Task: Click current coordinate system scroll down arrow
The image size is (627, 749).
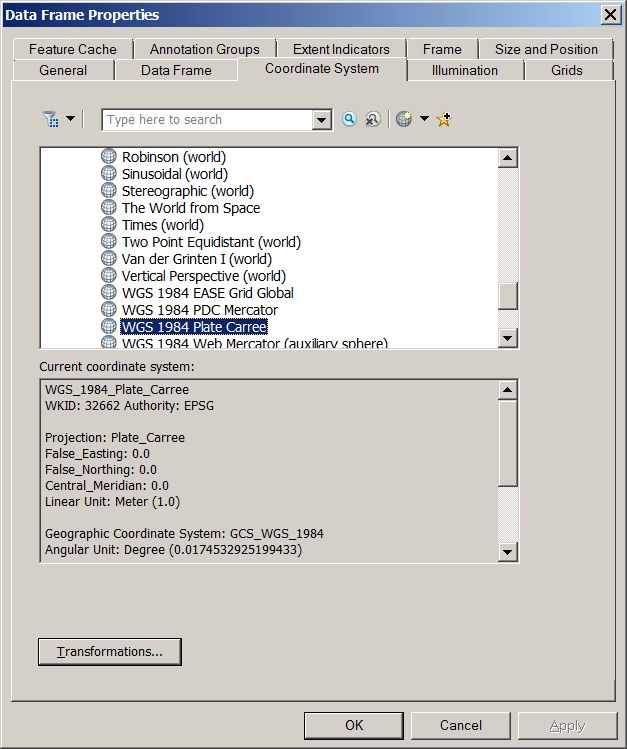Action: coord(508,553)
